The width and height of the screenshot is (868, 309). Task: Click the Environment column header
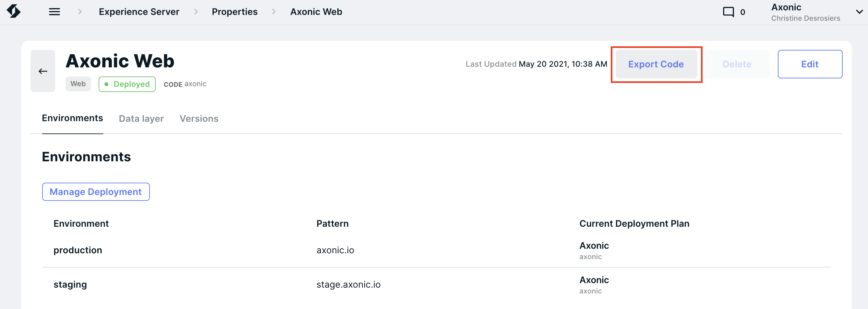click(x=81, y=224)
